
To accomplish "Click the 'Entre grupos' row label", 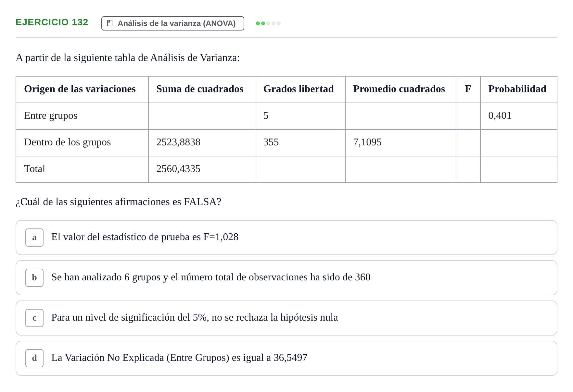I will click(x=51, y=116).
